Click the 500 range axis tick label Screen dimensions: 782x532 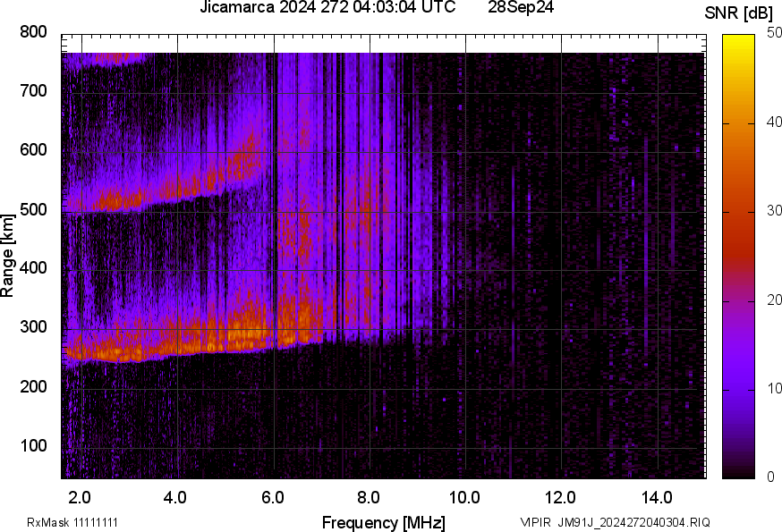[33, 209]
